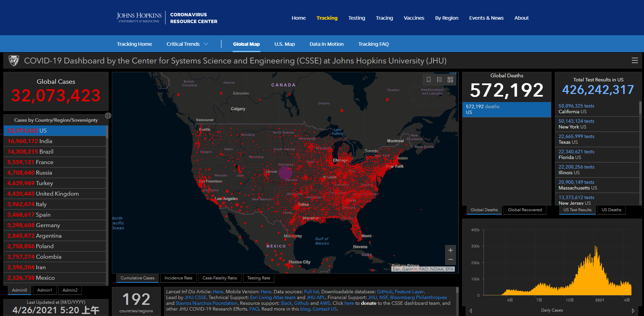Zoom in on the map
This screenshot has height=316, width=644.
[x=450, y=250]
